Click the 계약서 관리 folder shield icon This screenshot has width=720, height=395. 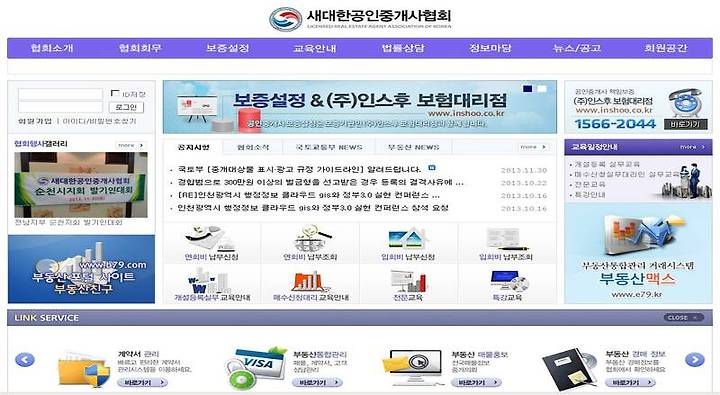[x=84, y=369]
